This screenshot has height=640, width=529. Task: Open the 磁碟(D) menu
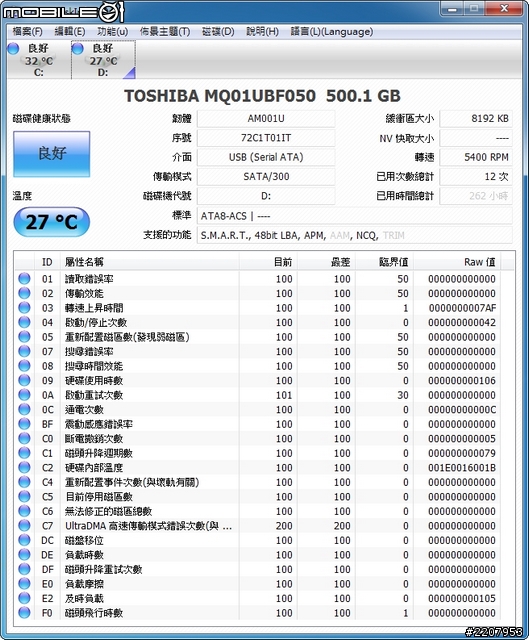click(218, 31)
